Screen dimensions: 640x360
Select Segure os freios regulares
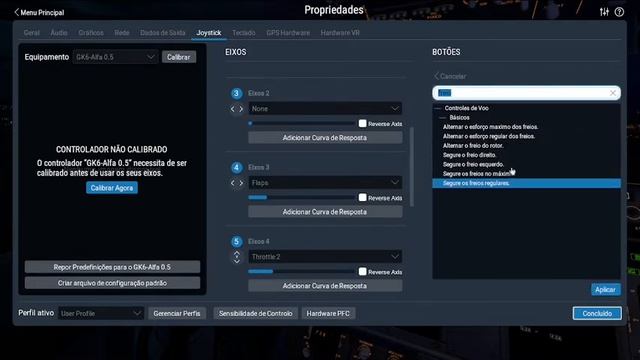pos(527,183)
